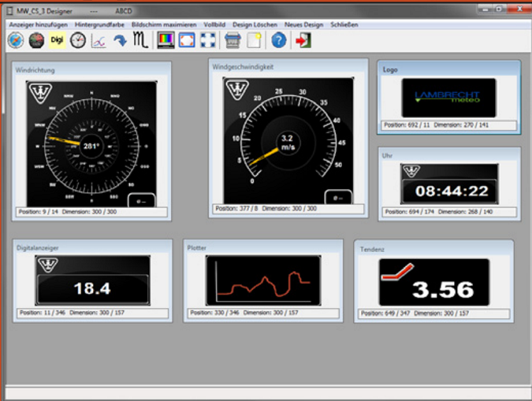The image size is (532, 401).
Task: Click the Plotter graph widget
Action: tap(262, 281)
